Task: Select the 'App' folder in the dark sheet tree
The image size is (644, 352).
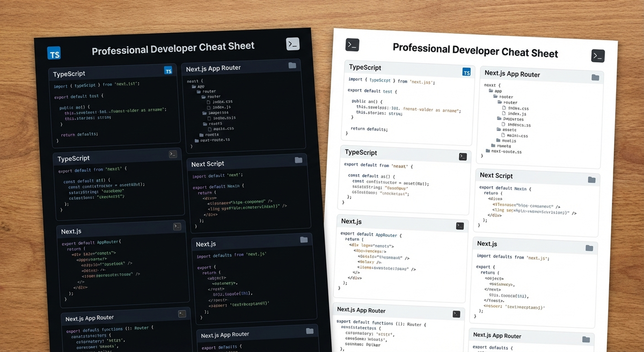Action: point(197,87)
